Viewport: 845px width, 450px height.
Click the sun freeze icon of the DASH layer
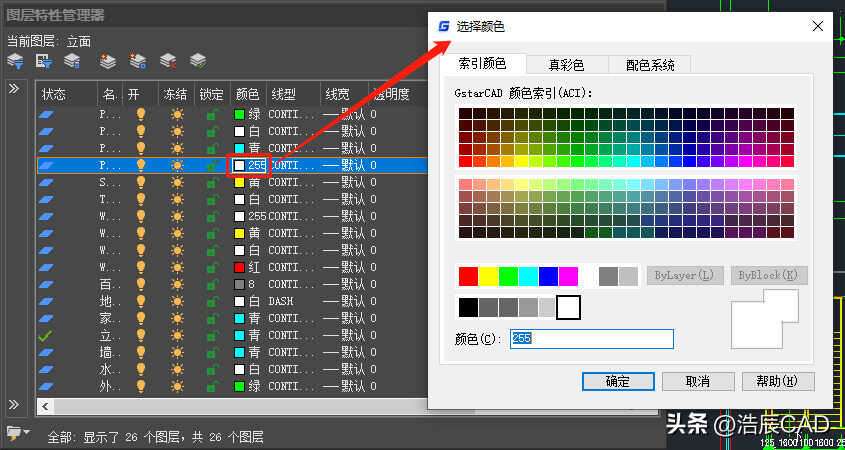177,301
